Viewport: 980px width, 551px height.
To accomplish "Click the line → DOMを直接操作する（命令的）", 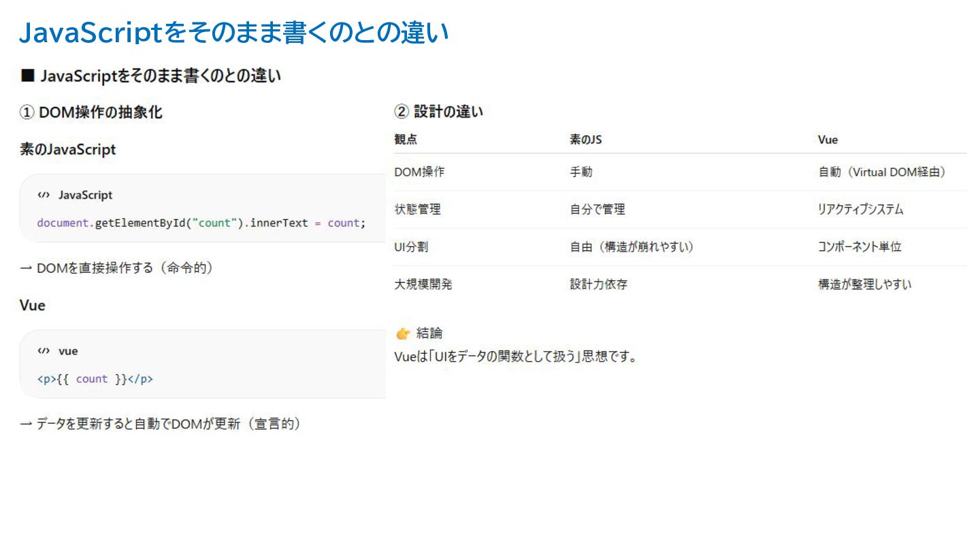I will 116,268.
